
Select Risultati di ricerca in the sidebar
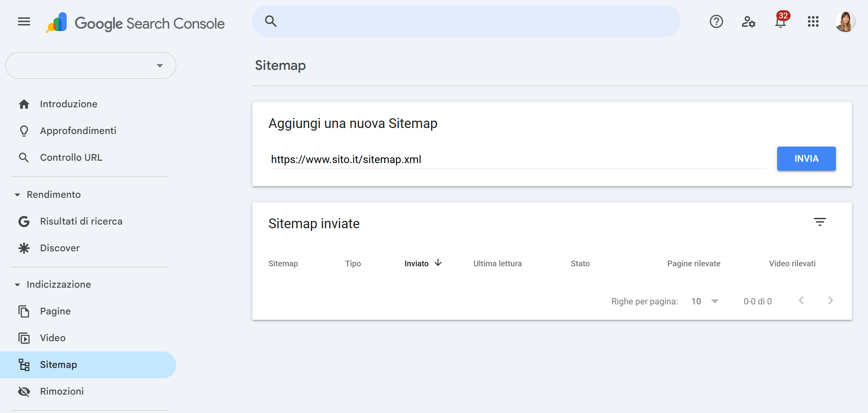(81, 221)
